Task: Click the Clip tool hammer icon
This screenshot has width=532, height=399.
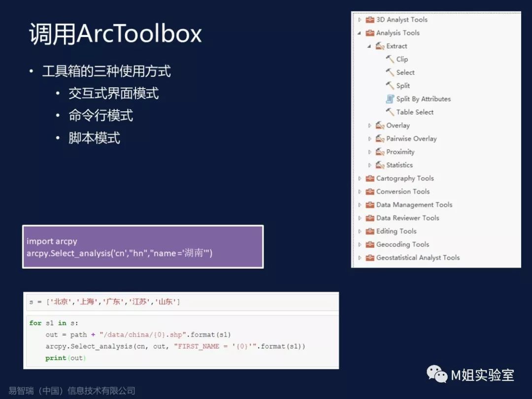Action: 390,60
